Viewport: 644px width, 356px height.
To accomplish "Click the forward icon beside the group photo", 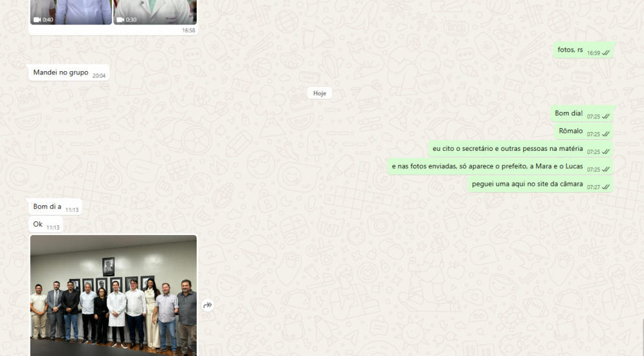I will 208,306.
